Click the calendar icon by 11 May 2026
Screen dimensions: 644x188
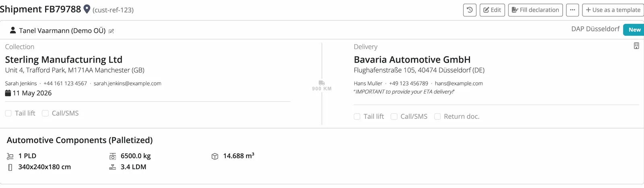[8, 93]
